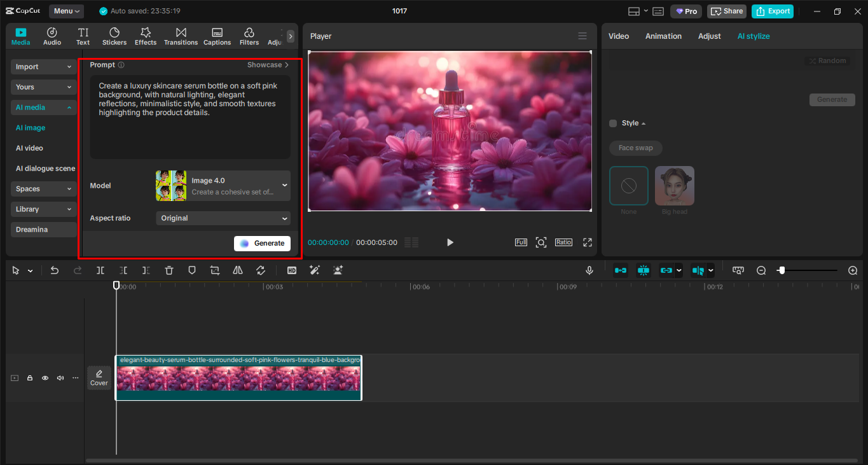Select the serum bottle clip on the timeline

click(238, 378)
